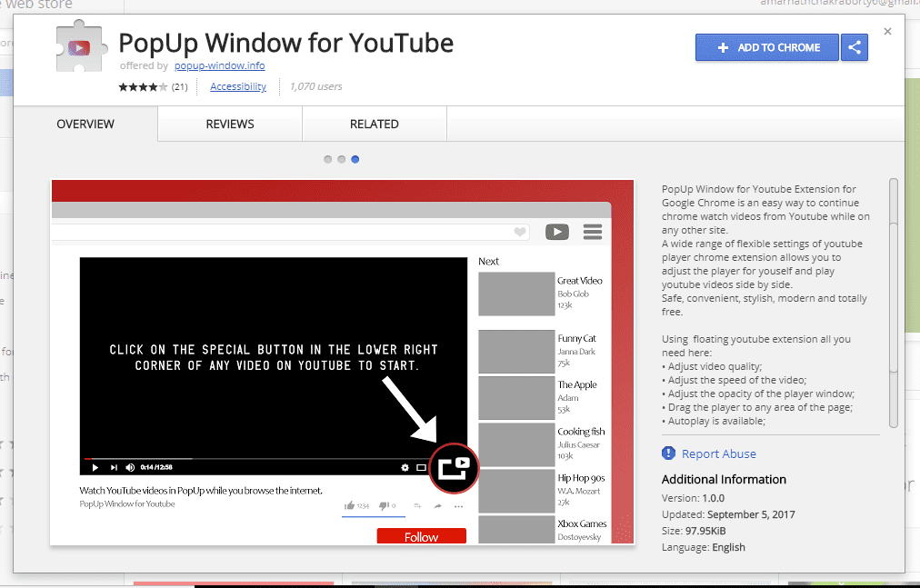Click the Cooking fish thumbnail
The height and width of the screenshot is (588, 920).
[x=516, y=444]
